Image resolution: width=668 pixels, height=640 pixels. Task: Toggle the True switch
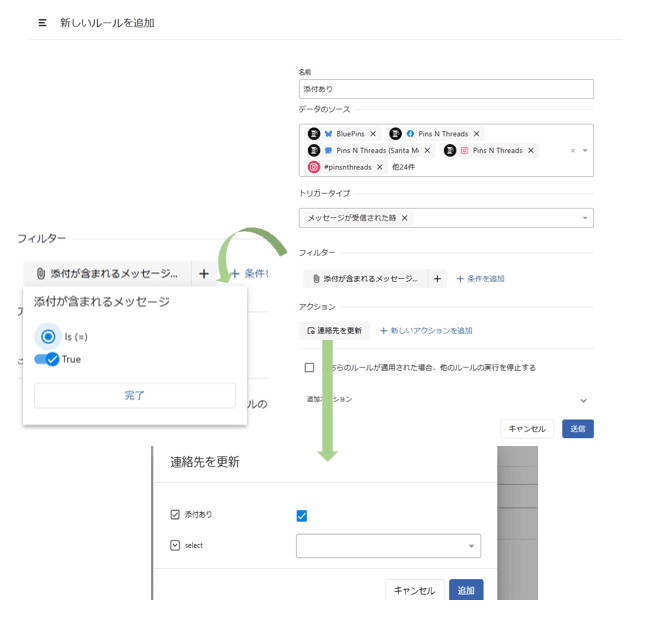coord(47,359)
